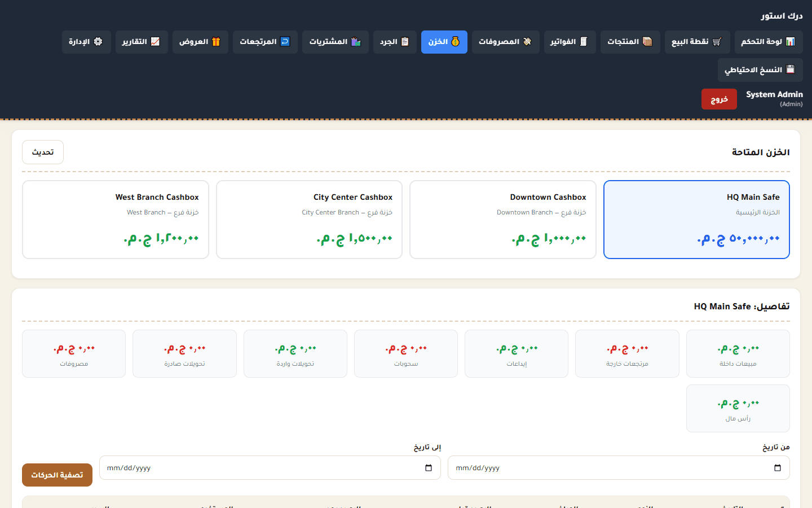This screenshot has height=508, width=812.
Task: Select the City Center Cashbox card
Action: (x=309, y=220)
